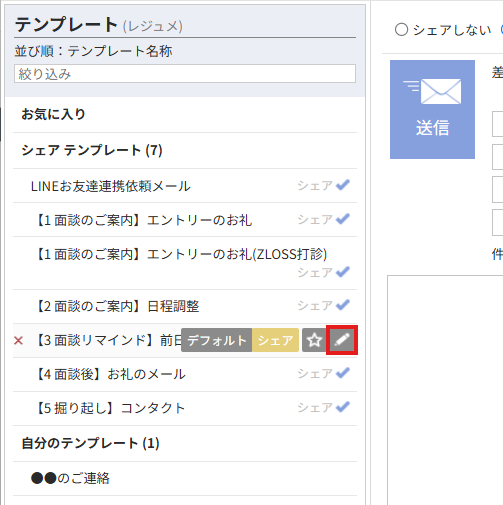Select 【3 面談リマインド】 template row
Viewport: 503px width, 505px height.
185,340
